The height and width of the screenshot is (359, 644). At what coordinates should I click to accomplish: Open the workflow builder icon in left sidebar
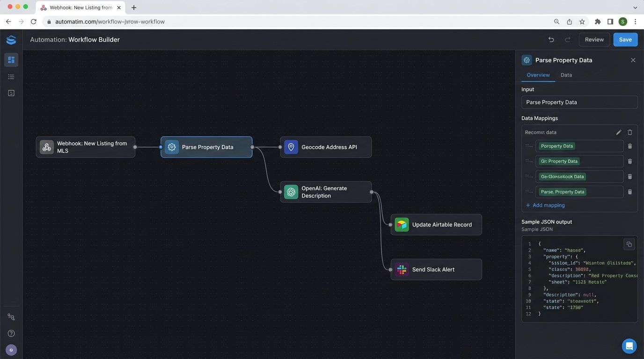point(11,60)
